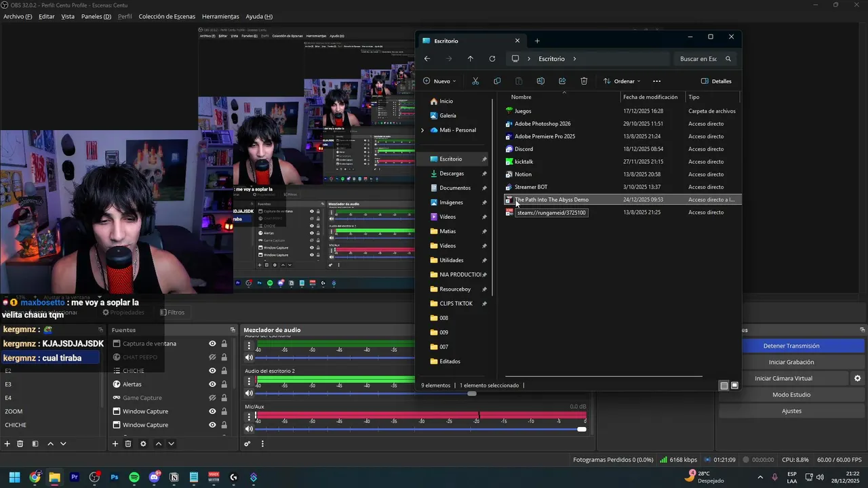
Task: Expand breadcrumb chevron after Escritorio
Action: [574, 59]
